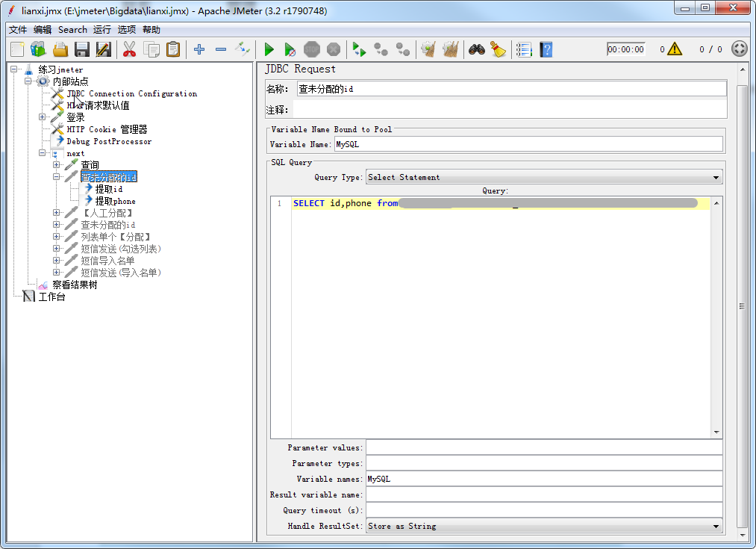Click the Clear All broom icon
The image size is (756, 549).
(498, 49)
